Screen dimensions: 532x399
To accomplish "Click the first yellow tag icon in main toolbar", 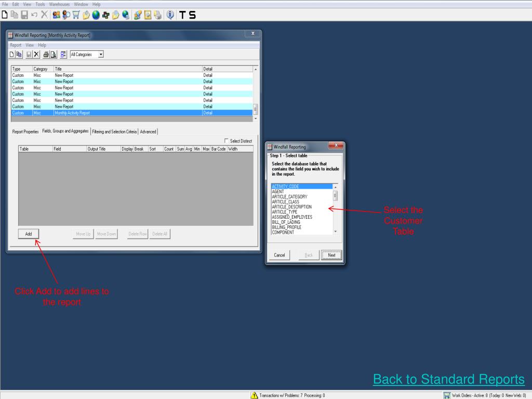I will (x=86, y=15).
